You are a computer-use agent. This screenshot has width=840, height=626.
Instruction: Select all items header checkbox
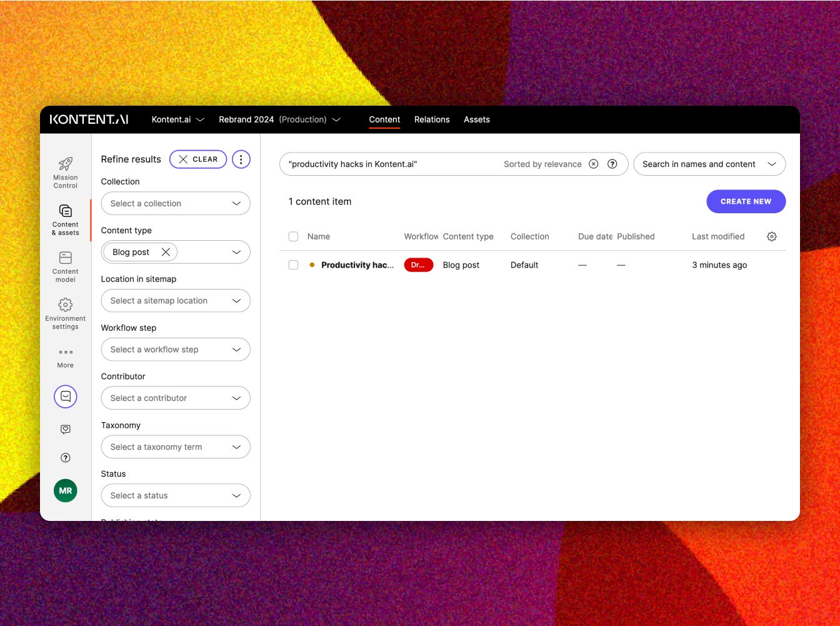tap(293, 236)
